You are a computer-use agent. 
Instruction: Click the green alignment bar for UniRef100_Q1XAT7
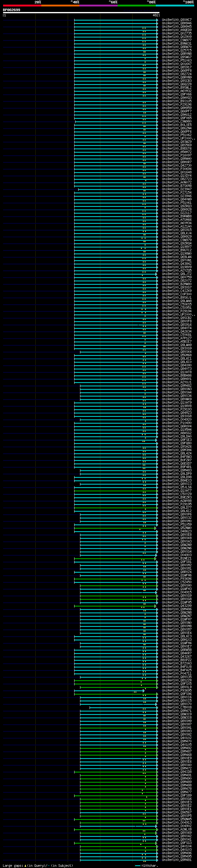click(116, 491)
